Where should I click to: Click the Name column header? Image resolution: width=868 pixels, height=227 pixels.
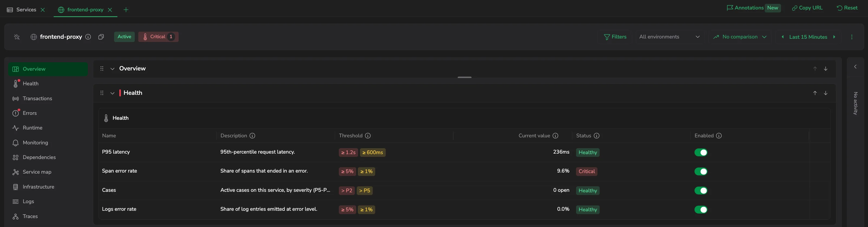click(x=109, y=136)
